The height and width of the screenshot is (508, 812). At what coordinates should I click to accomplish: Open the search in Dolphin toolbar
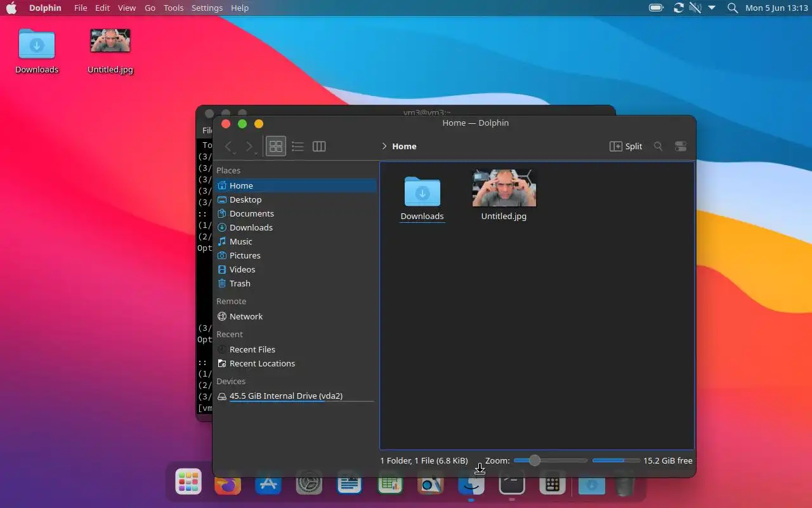[658, 147]
